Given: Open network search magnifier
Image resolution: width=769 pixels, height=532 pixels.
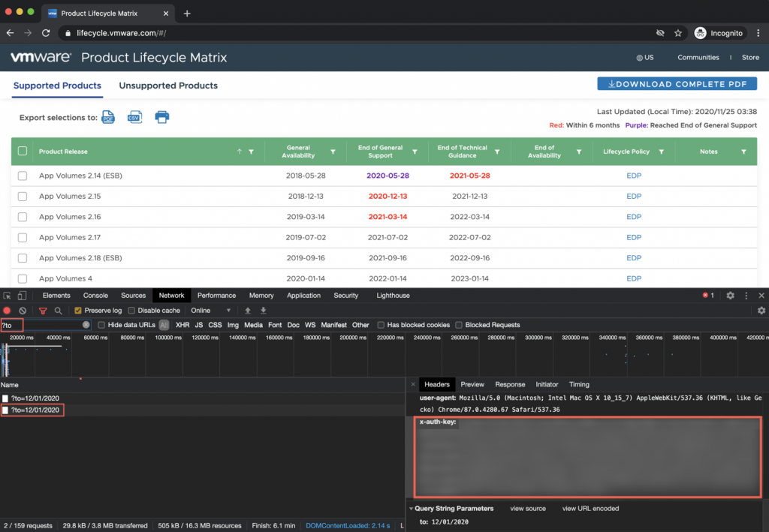Looking at the screenshot, I should click(59, 311).
